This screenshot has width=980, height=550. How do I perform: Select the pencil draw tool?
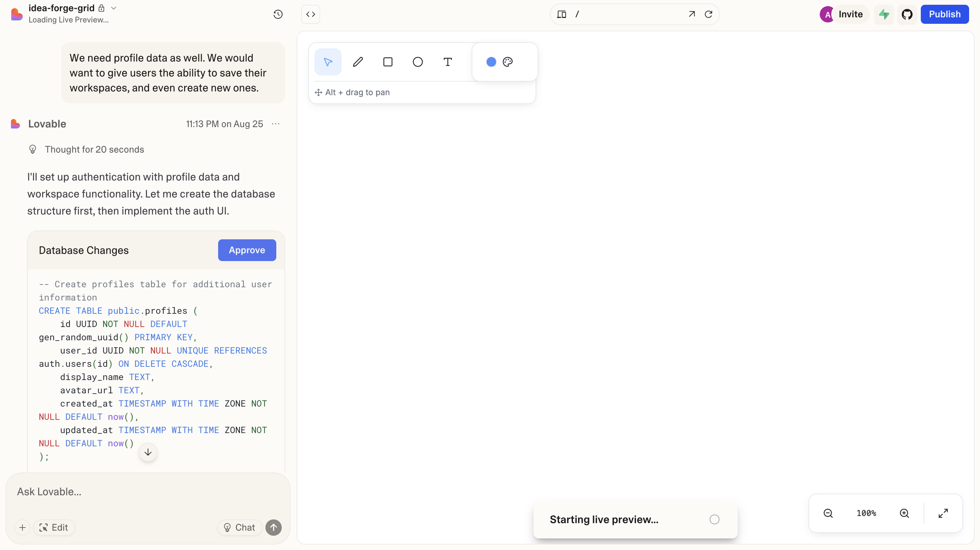(x=358, y=62)
